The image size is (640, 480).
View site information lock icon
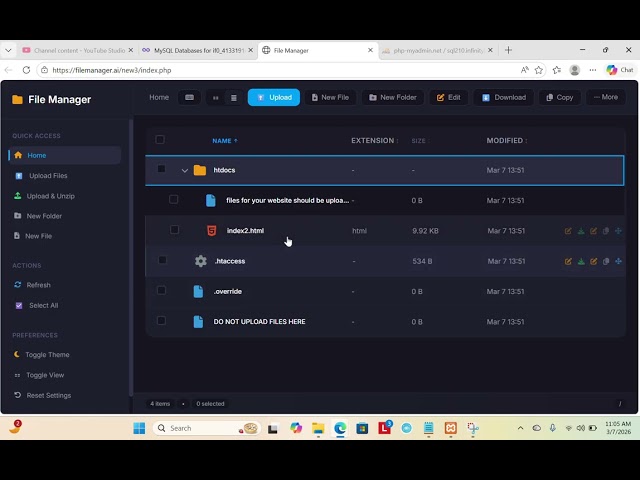pos(44,70)
